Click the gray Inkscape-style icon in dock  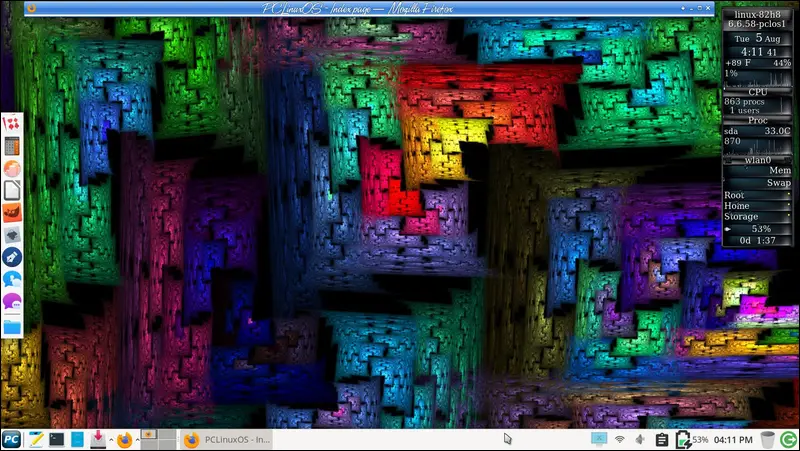coord(12,235)
